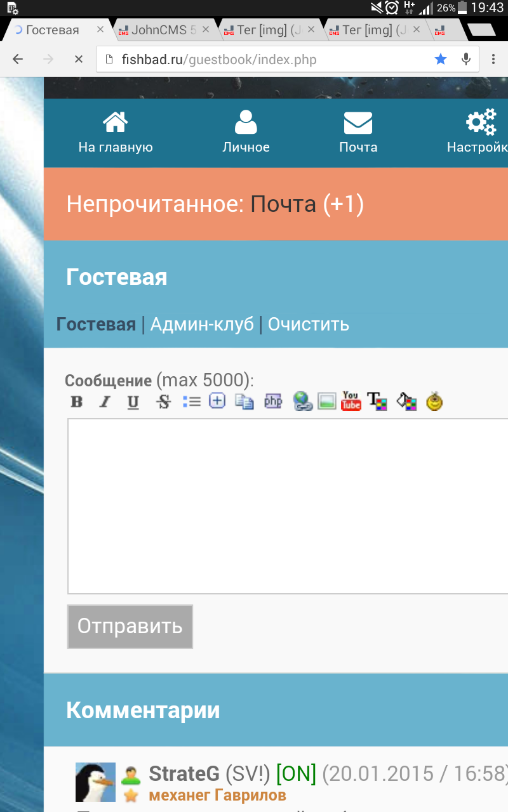Go to Почта in navigation bar
Viewport: 508px width, 812px height.
pos(358,132)
